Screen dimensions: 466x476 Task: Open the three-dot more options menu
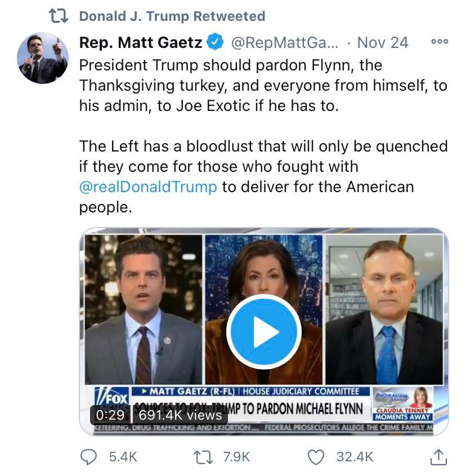[439, 42]
